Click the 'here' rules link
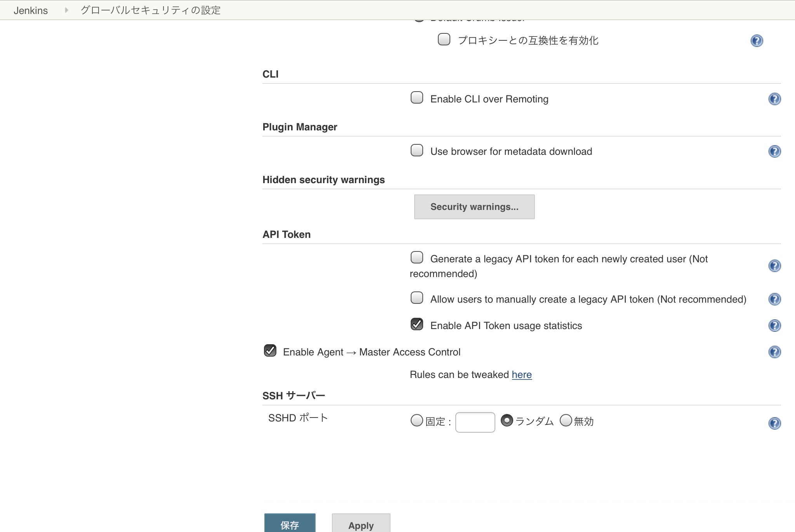Image resolution: width=795 pixels, height=532 pixels. [521, 374]
